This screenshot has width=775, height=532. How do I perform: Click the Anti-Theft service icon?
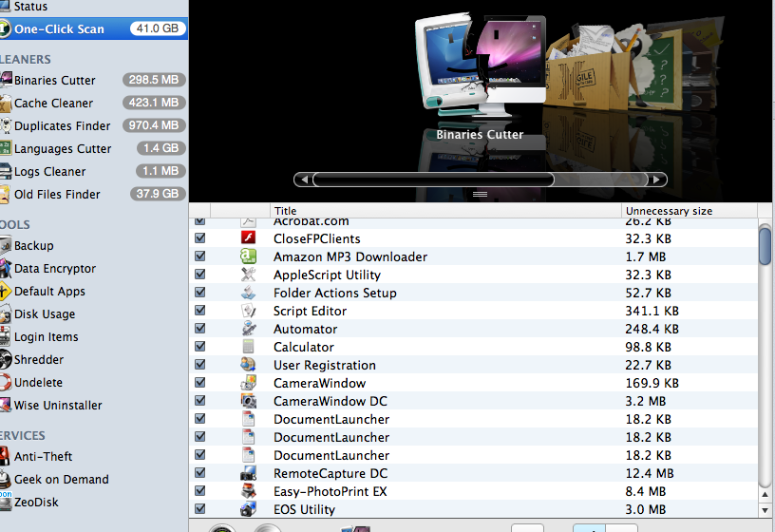[x=5, y=456]
